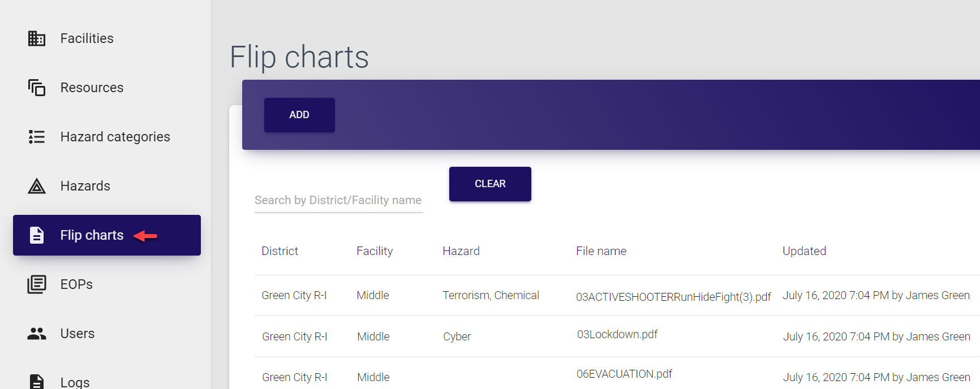This screenshot has height=389, width=980.
Task: Open the 06EVACUATION.pdf file link
Action: click(624, 374)
